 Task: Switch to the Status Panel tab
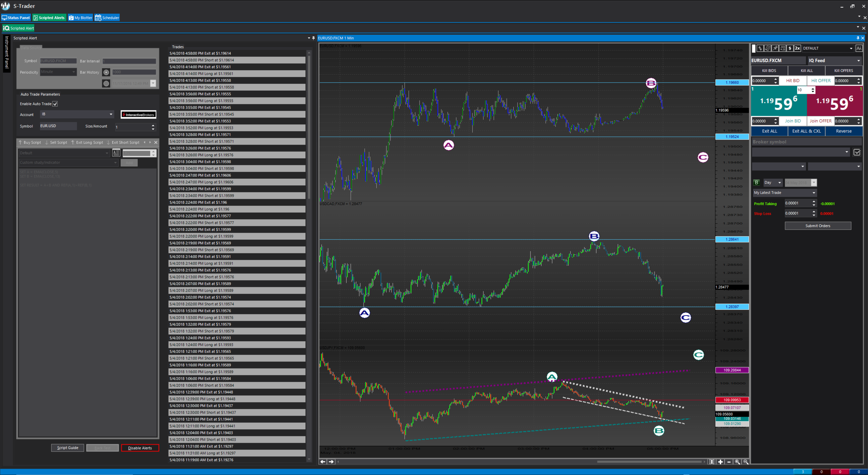tap(16, 18)
